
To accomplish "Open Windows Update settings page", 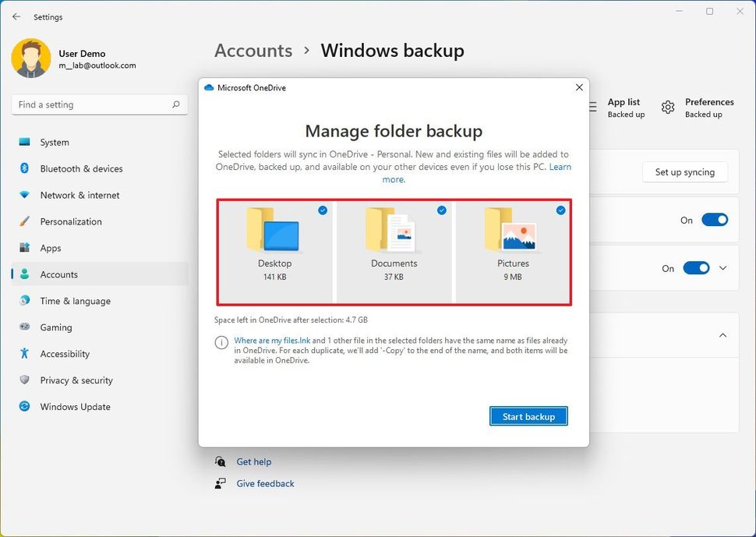I will point(75,407).
